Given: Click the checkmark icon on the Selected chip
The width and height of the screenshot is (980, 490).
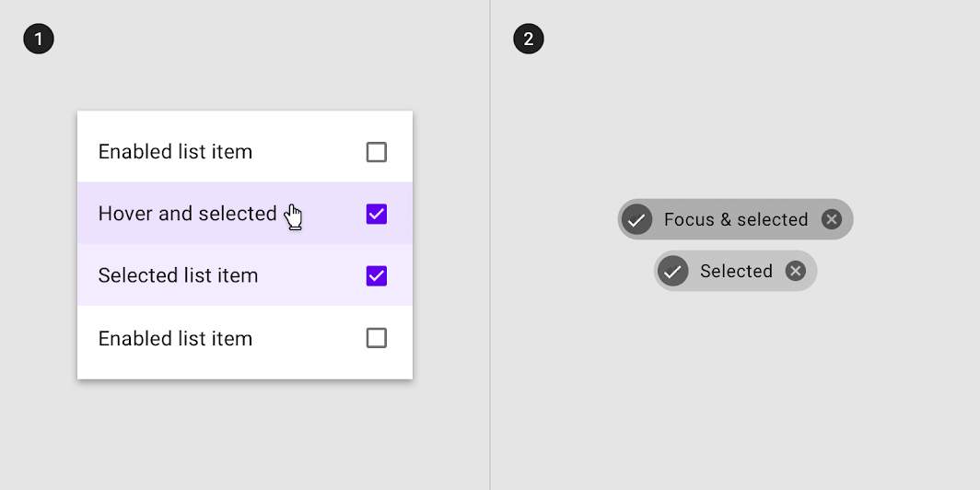Looking at the screenshot, I should (673, 271).
